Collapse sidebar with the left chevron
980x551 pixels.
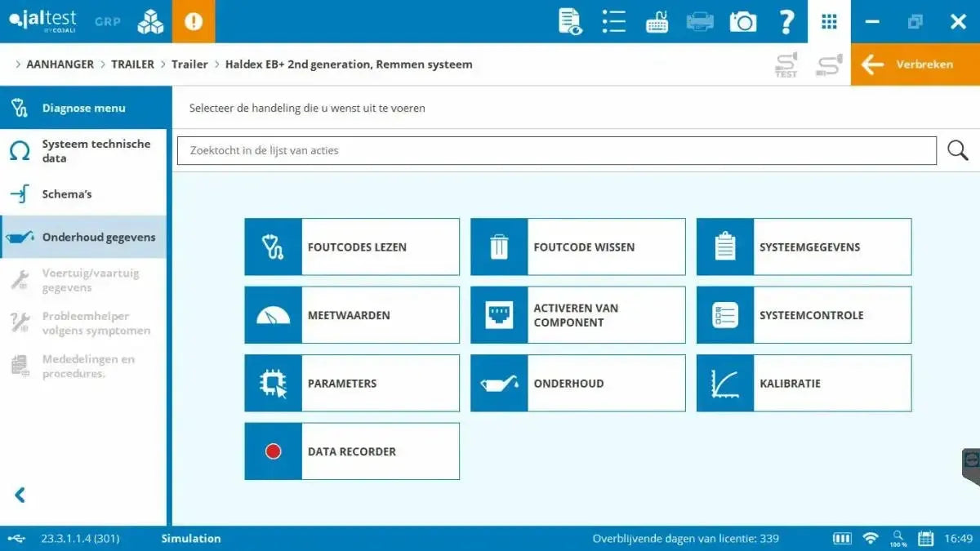[20, 495]
